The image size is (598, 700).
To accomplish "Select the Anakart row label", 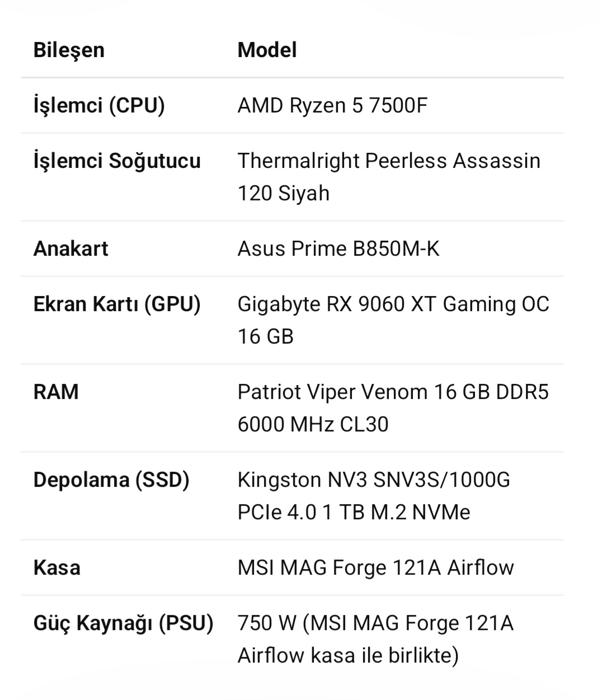I will pyautogui.click(x=70, y=248).
